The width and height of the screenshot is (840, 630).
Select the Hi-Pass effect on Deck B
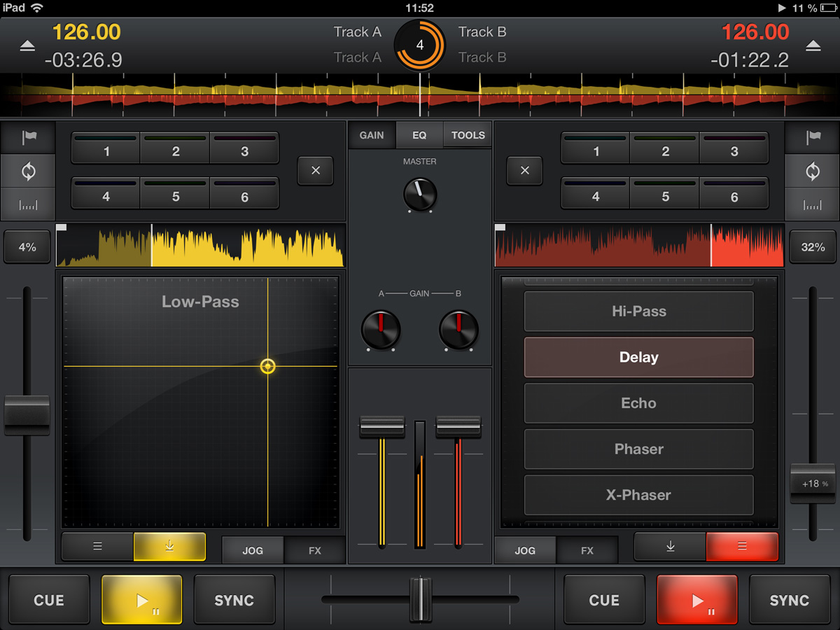coord(638,311)
